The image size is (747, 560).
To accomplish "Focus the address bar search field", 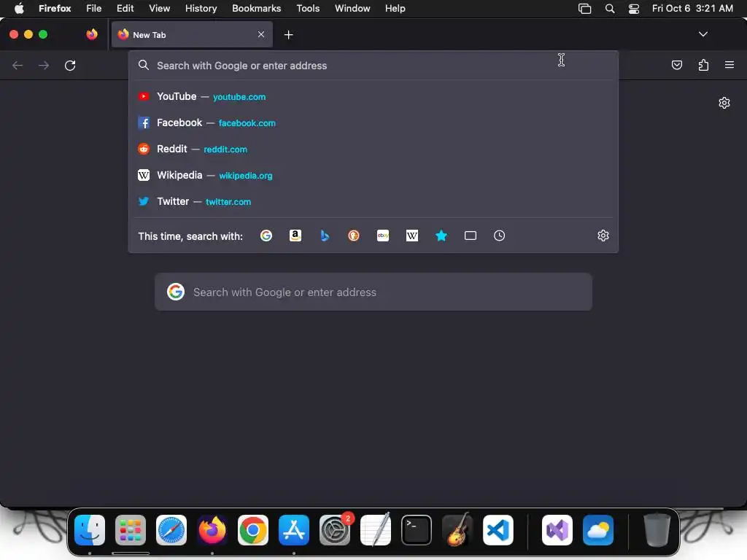I will click(373, 66).
